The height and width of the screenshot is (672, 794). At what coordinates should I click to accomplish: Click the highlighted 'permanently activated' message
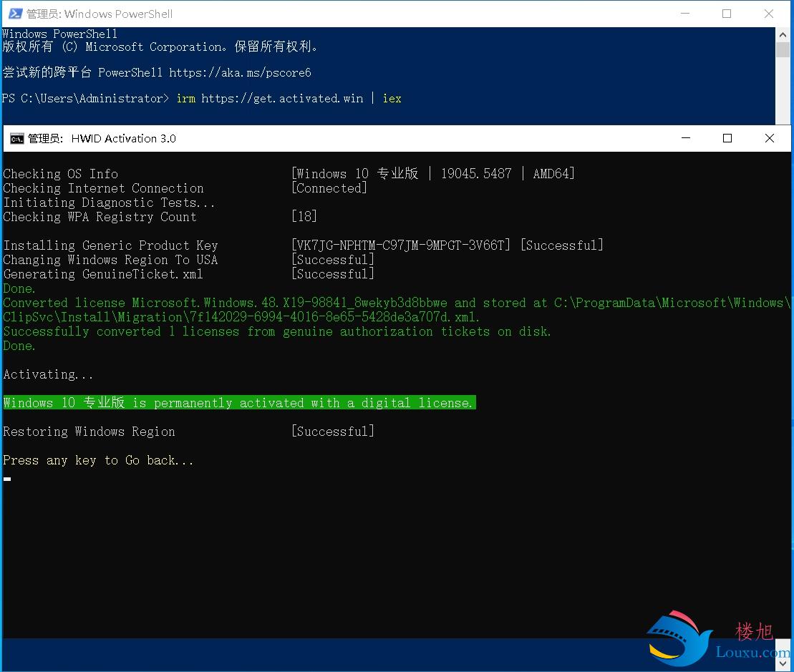239,403
